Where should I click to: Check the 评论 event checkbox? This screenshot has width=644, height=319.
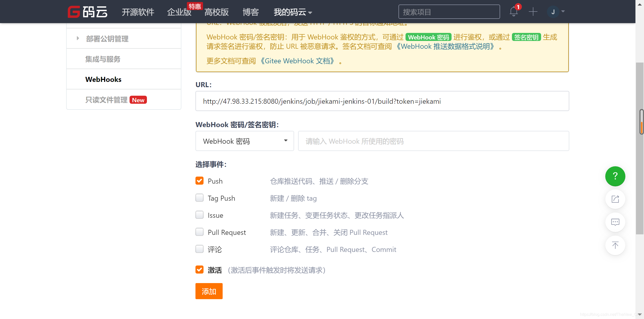199,249
